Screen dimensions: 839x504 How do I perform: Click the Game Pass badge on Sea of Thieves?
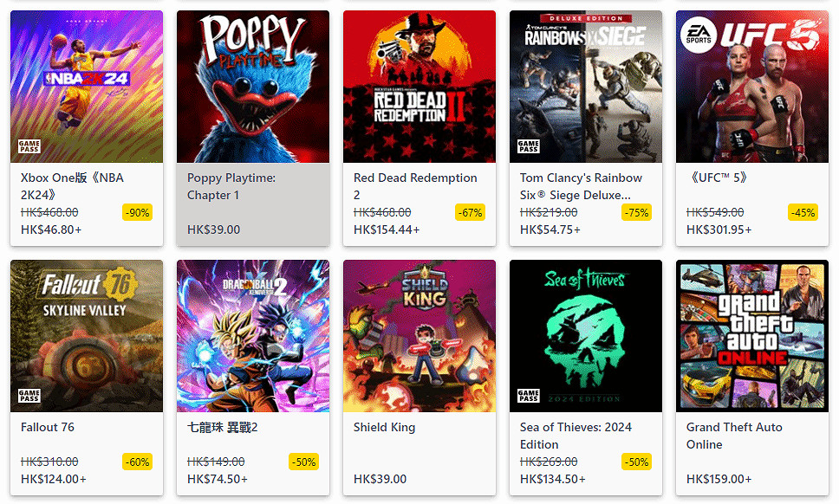529,395
